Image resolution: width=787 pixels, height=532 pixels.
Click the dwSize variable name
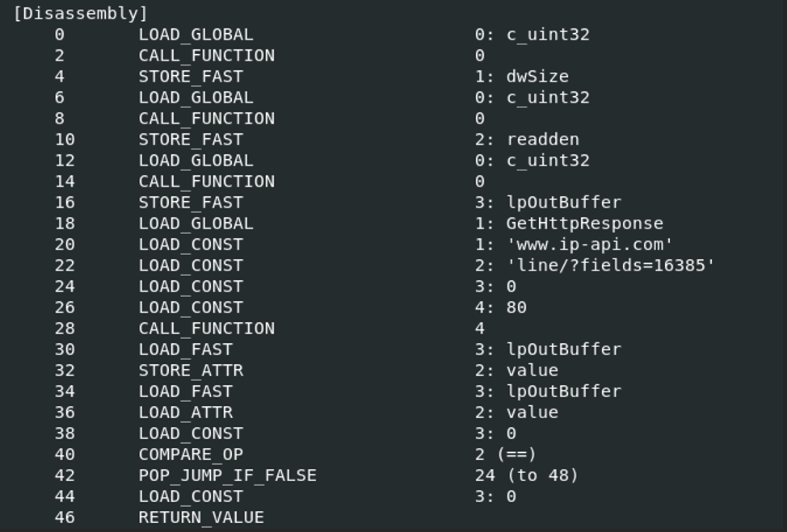[x=537, y=76]
